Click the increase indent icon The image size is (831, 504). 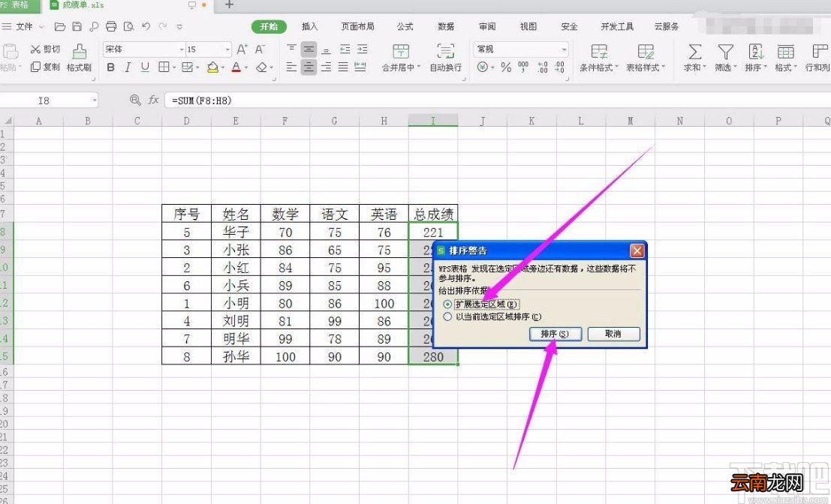pos(362,49)
